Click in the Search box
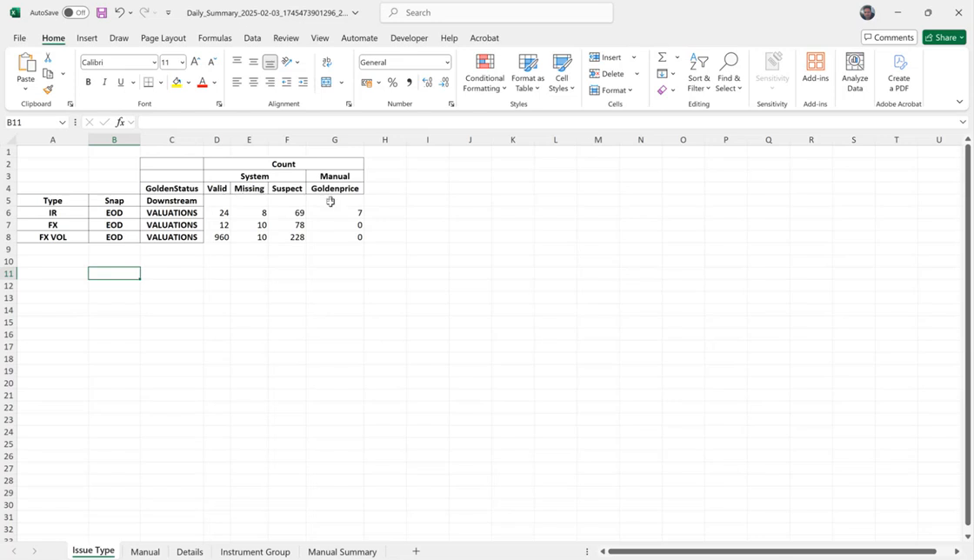The image size is (974, 560). coord(497,12)
